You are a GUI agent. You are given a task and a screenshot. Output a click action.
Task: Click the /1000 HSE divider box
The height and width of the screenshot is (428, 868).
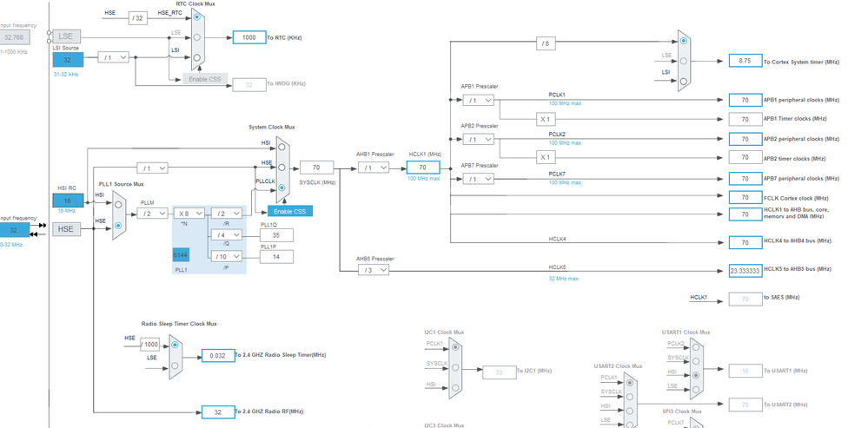coord(149,345)
